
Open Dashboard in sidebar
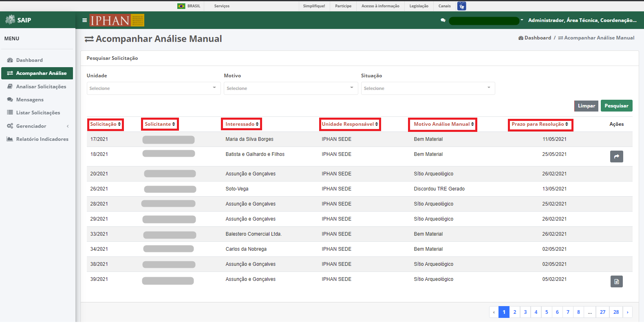[37, 60]
